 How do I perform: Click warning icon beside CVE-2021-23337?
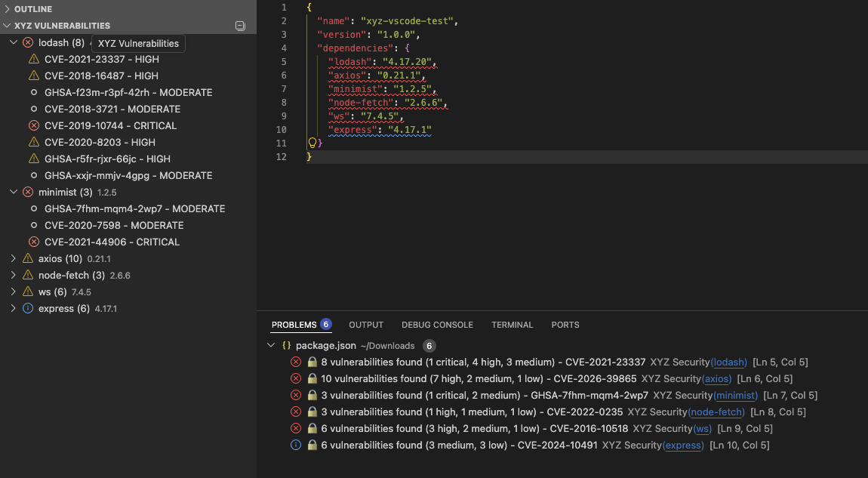coord(34,59)
